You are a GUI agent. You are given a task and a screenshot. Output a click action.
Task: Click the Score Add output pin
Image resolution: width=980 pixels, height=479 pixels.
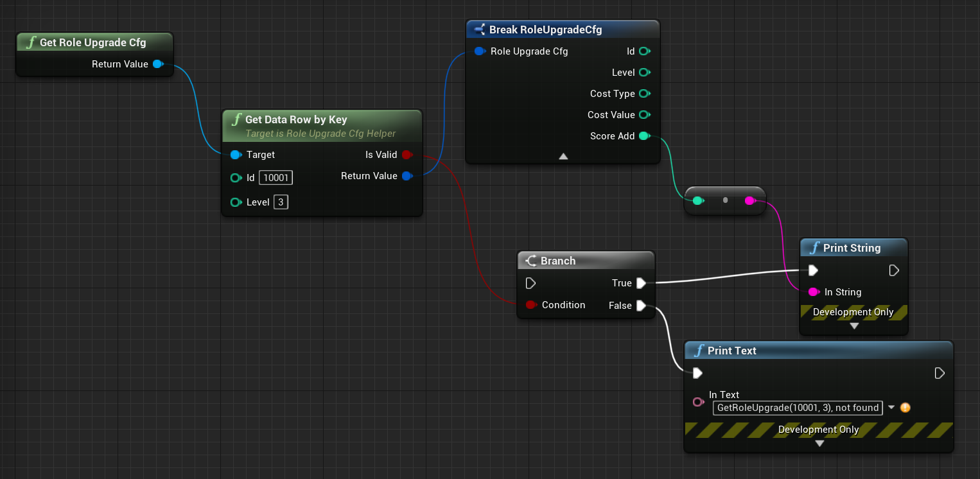click(645, 136)
